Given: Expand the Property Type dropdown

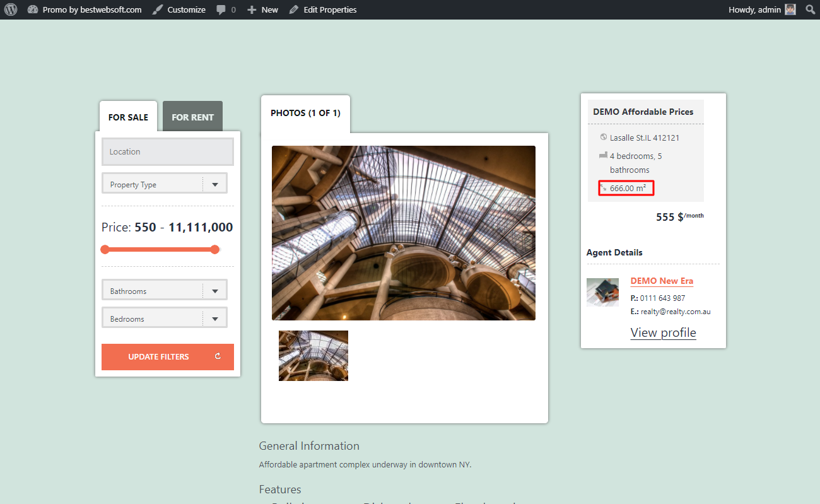Looking at the screenshot, I should click(x=165, y=184).
